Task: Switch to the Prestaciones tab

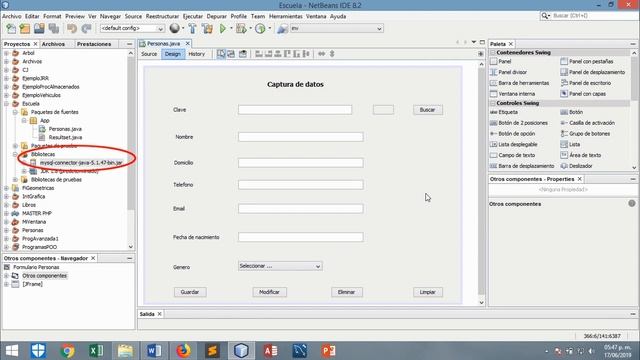Action: click(x=94, y=44)
